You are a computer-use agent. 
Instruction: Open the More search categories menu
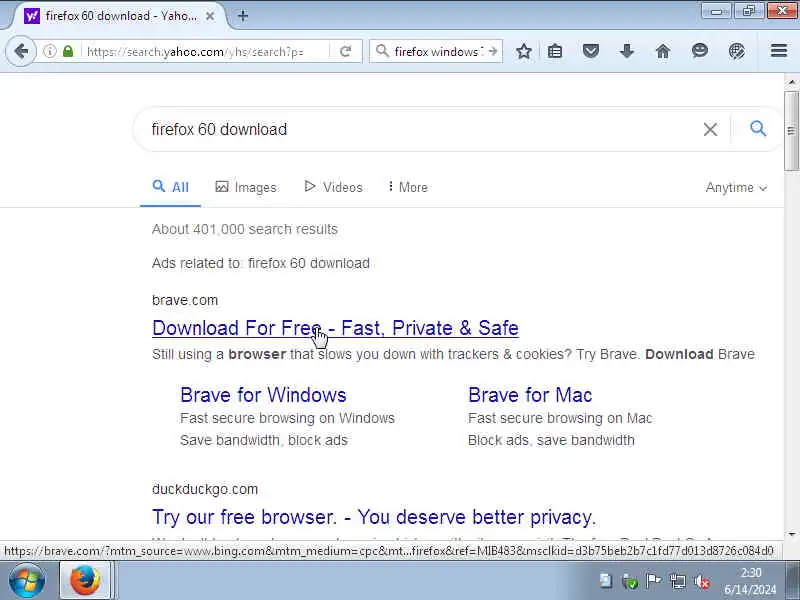pos(408,187)
